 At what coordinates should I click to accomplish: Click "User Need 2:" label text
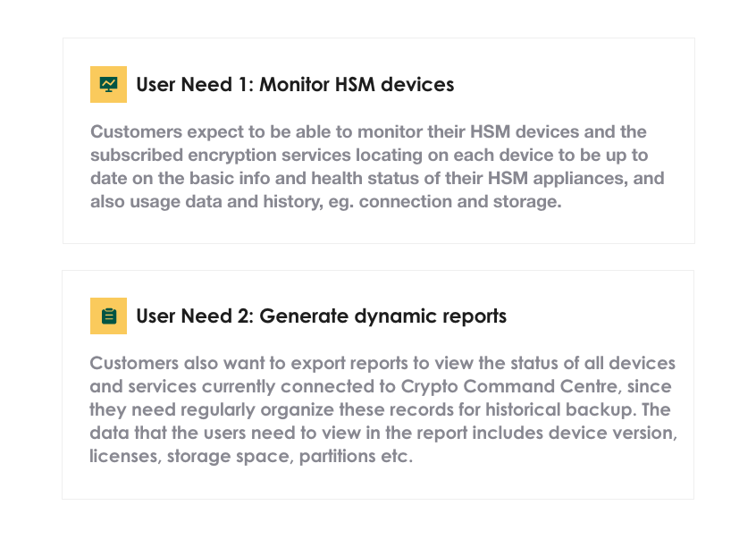[195, 316]
